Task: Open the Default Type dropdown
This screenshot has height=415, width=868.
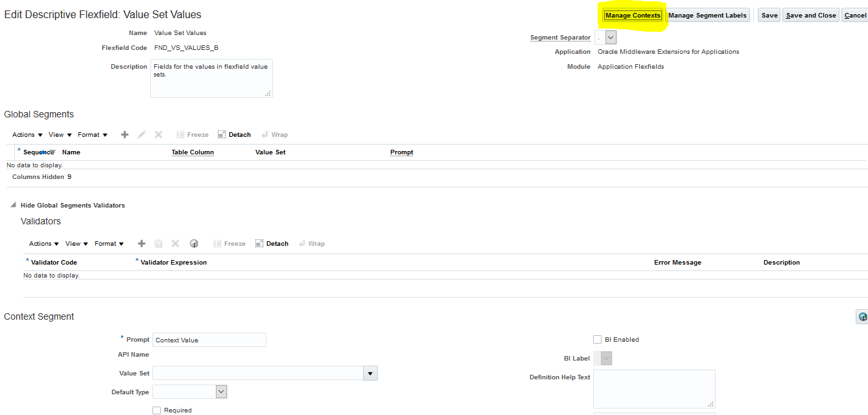Action: [x=220, y=391]
